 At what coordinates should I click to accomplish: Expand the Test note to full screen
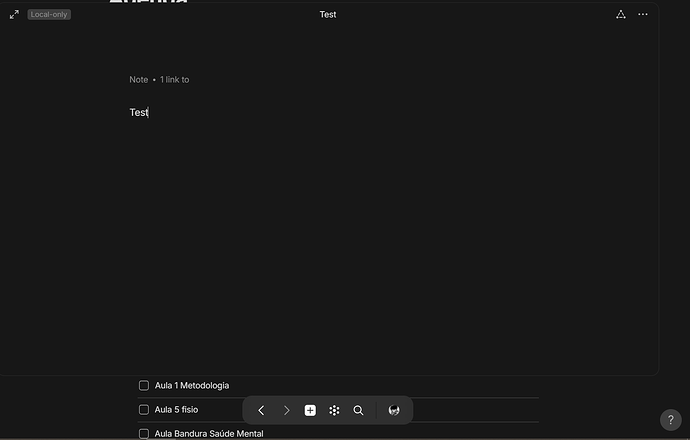[14, 15]
